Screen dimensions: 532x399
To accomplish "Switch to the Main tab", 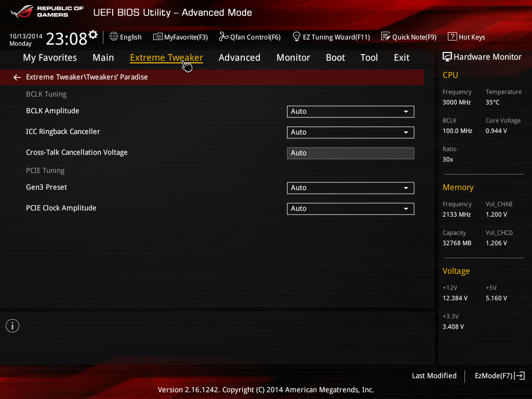I will click(x=103, y=58).
